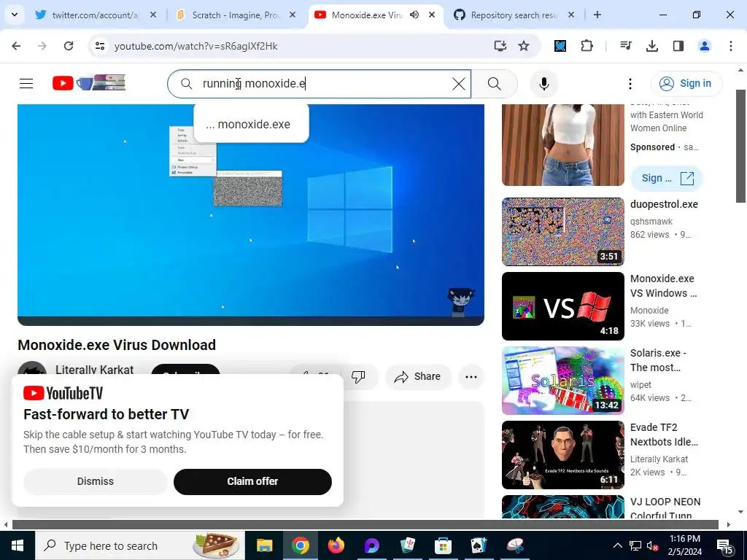Screen dimensions: 747x560
Task: Play the Solaris.exe video thumbnail
Action: 562,381
